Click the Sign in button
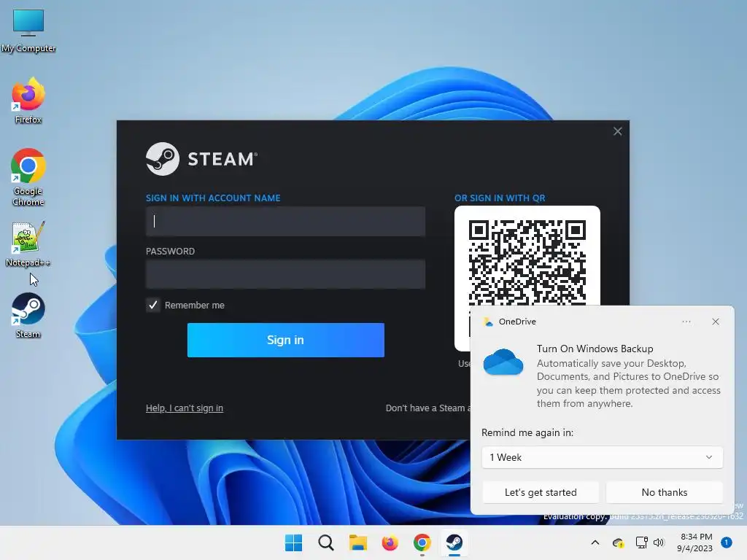This screenshot has width=747, height=560. pos(285,340)
